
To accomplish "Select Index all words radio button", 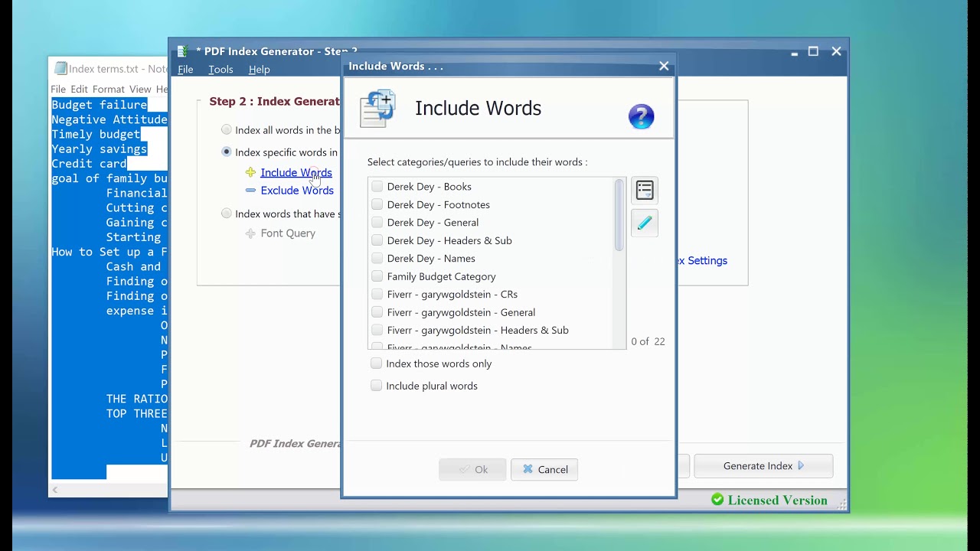I will click(x=226, y=130).
